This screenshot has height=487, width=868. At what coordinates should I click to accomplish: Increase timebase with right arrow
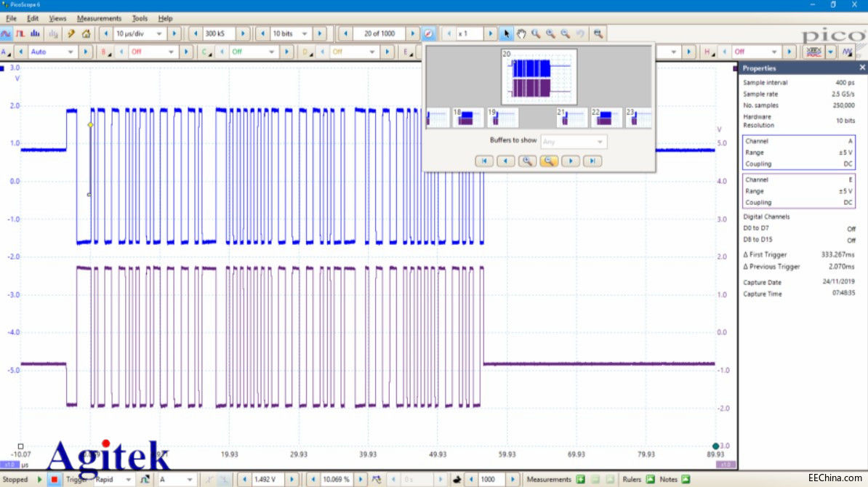pyautogui.click(x=174, y=33)
